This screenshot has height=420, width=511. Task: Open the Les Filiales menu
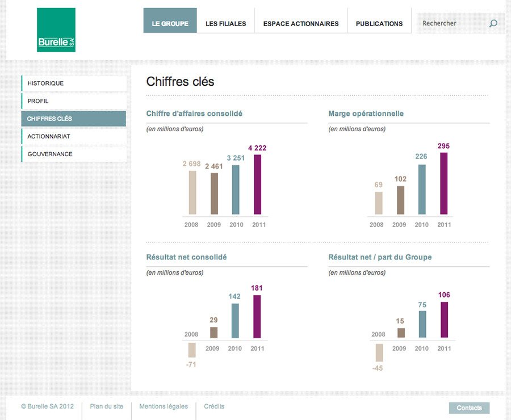click(x=225, y=23)
